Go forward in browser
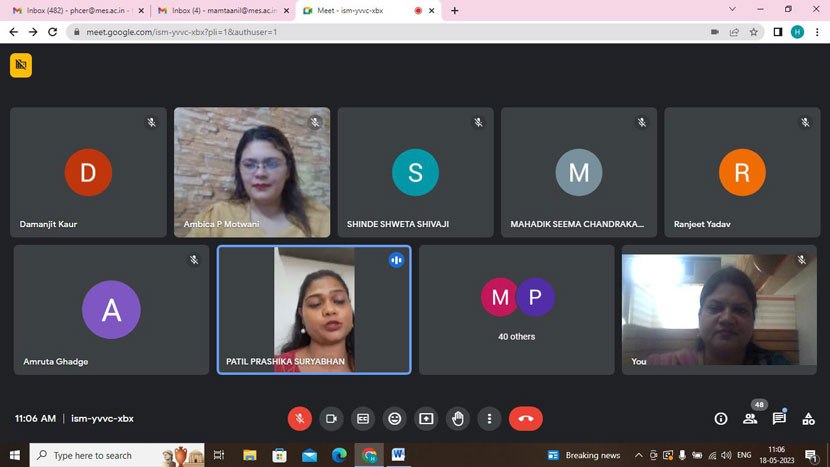The height and width of the screenshot is (467, 830). click(x=33, y=32)
